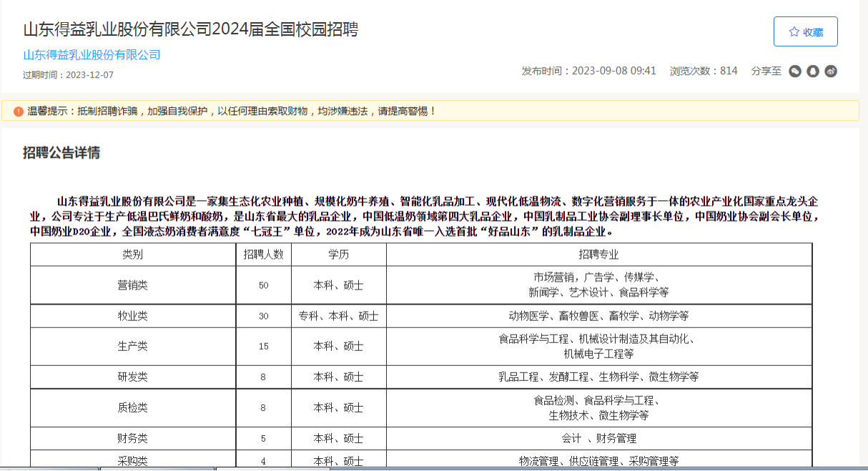Select the page title 山东得益乳业股份有限公司2024届全国校园招聘

point(190,29)
